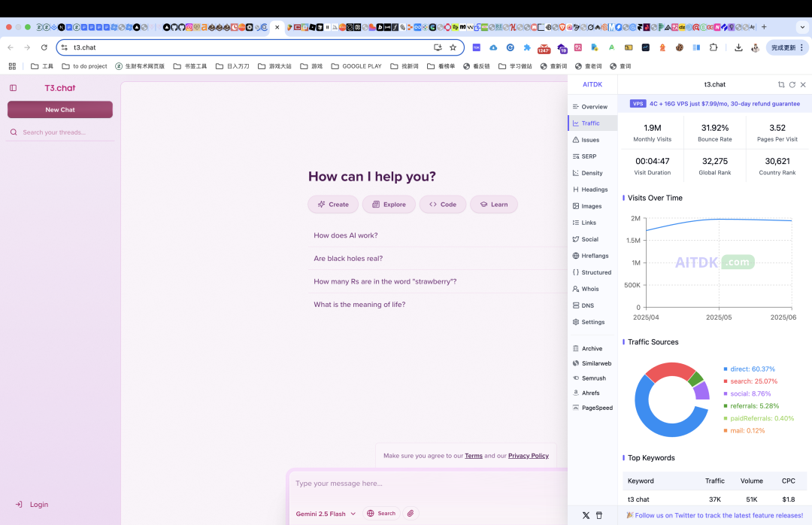812x525 pixels.
Task: Focus the Search your threads field
Action: tap(61, 132)
